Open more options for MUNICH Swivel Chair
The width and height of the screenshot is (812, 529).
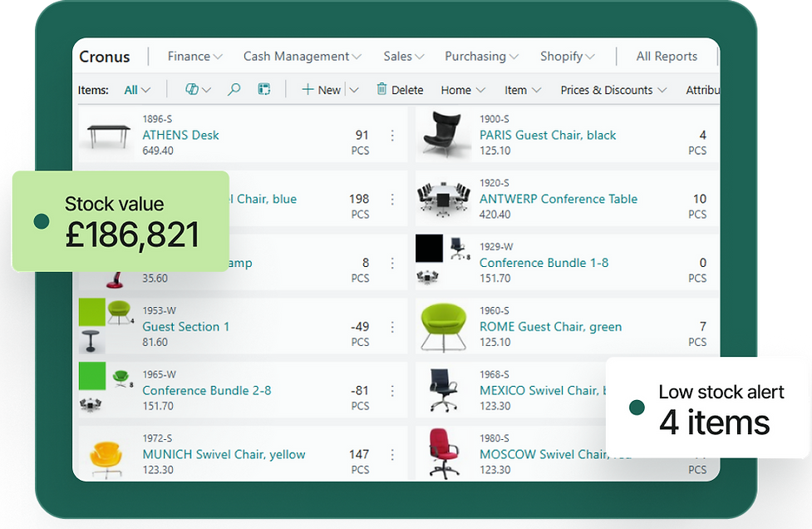[x=392, y=454]
